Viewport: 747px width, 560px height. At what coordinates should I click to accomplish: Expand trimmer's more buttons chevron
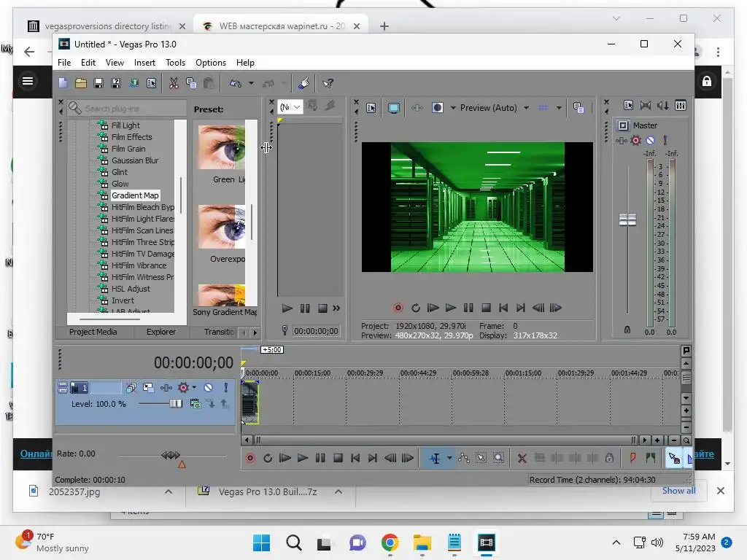point(336,308)
